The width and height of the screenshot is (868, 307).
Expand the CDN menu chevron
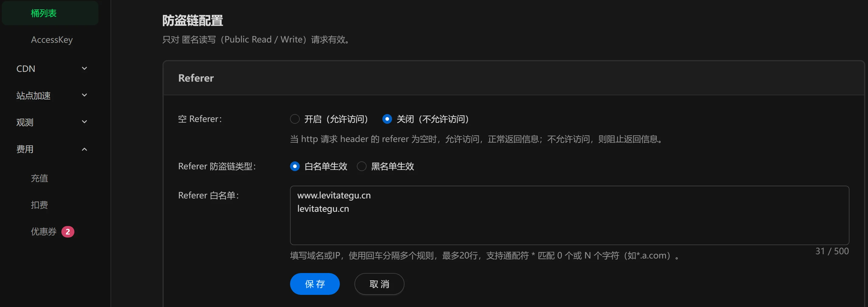click(x=84, y=69)
